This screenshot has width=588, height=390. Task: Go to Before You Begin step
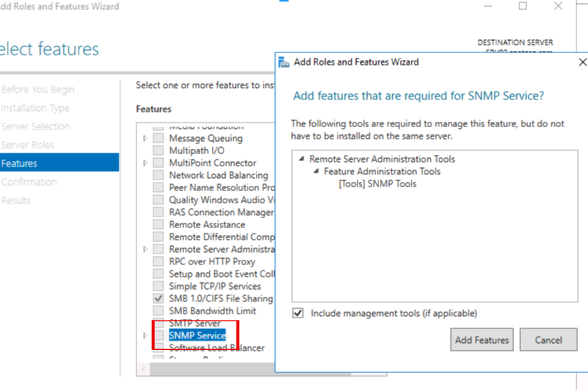pyautogui.click(x=38, y=89)
